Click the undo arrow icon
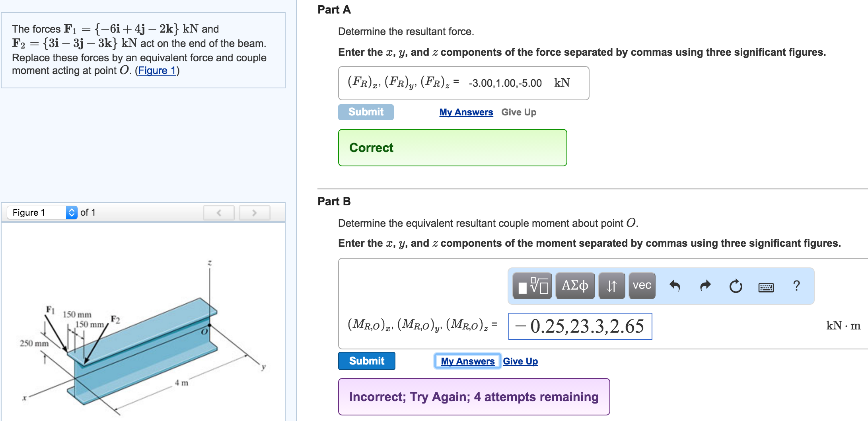The width and height of the screenshot is (868, 421). click(x=676, y=286)
